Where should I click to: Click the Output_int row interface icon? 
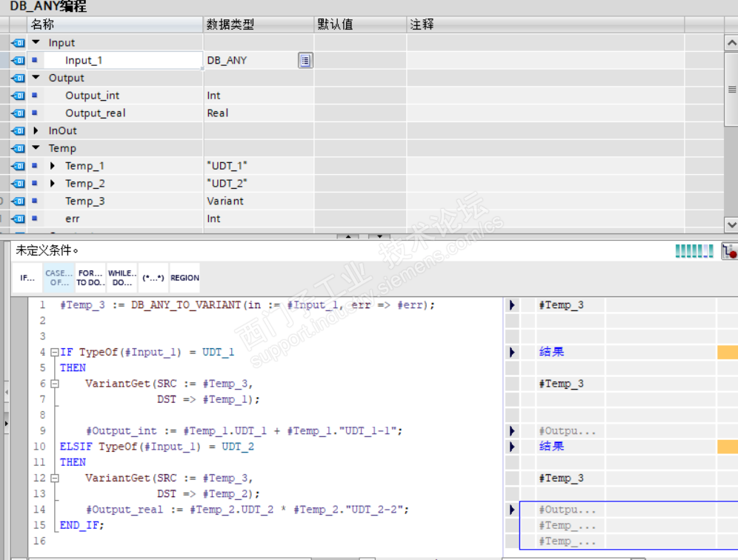click(x=18, y=96)
